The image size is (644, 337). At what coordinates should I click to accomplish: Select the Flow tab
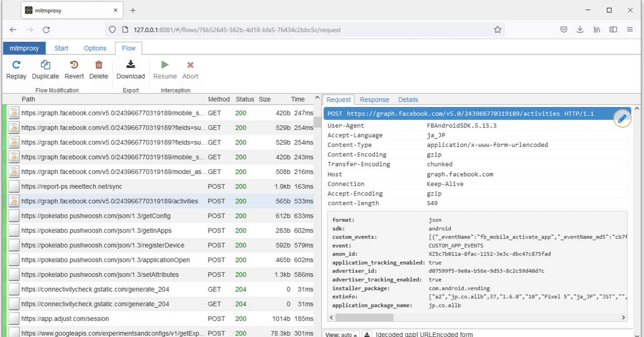pyautogui.click(x=129, y=48)
